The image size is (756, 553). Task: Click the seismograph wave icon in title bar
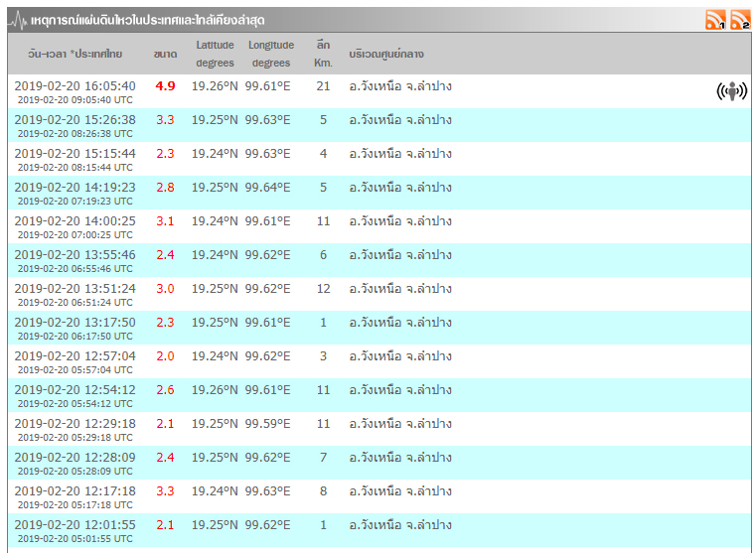tap(18, 20)
